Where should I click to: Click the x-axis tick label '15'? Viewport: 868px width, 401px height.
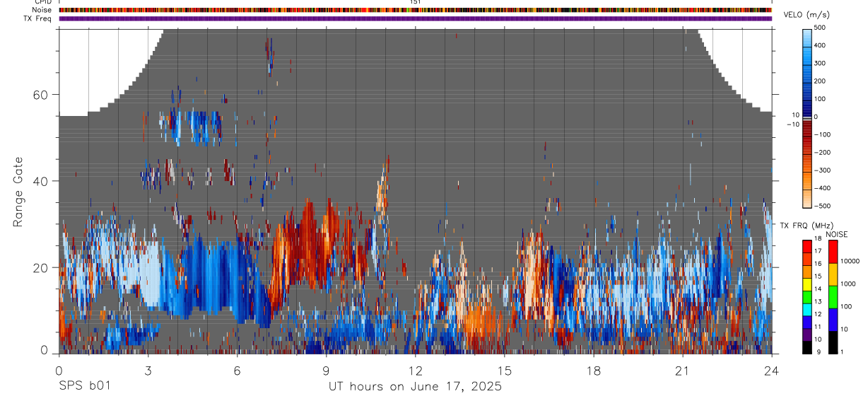coord(504,371)
